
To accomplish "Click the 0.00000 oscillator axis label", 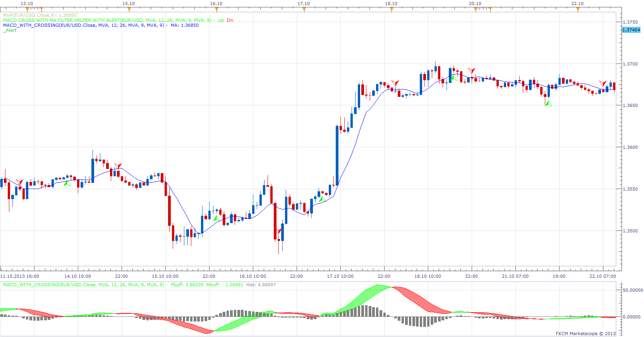I will (632, 316).
